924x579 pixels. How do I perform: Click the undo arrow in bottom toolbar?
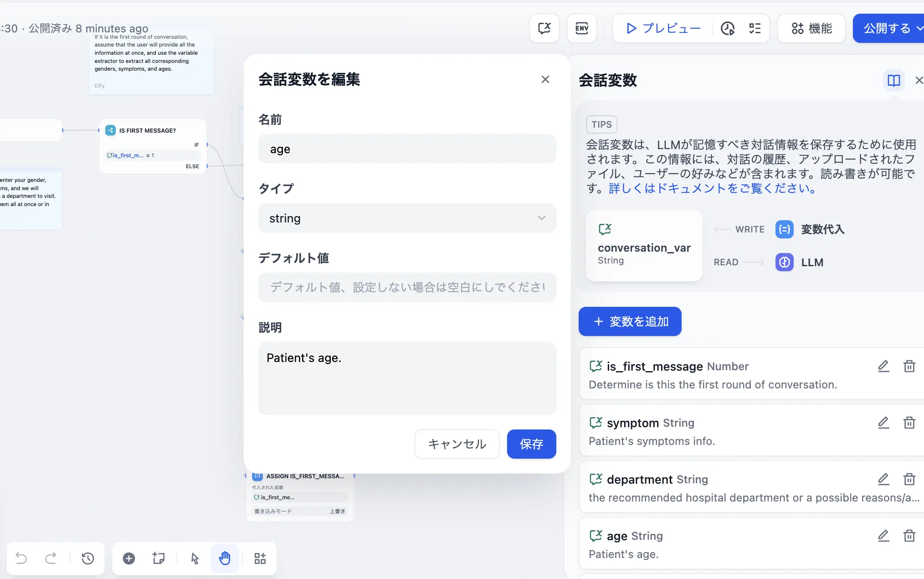click(21, 558)
